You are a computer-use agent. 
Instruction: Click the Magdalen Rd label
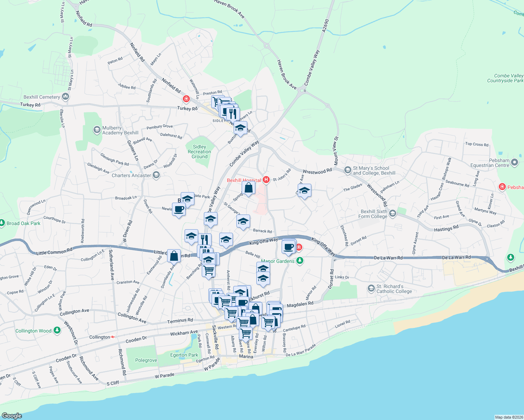300,304
